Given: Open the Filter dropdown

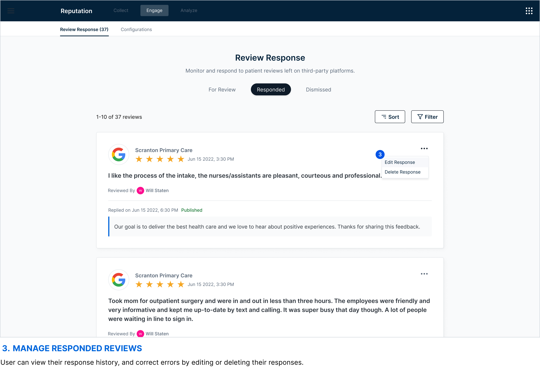Looking at the screenshot, I should 427,117.
